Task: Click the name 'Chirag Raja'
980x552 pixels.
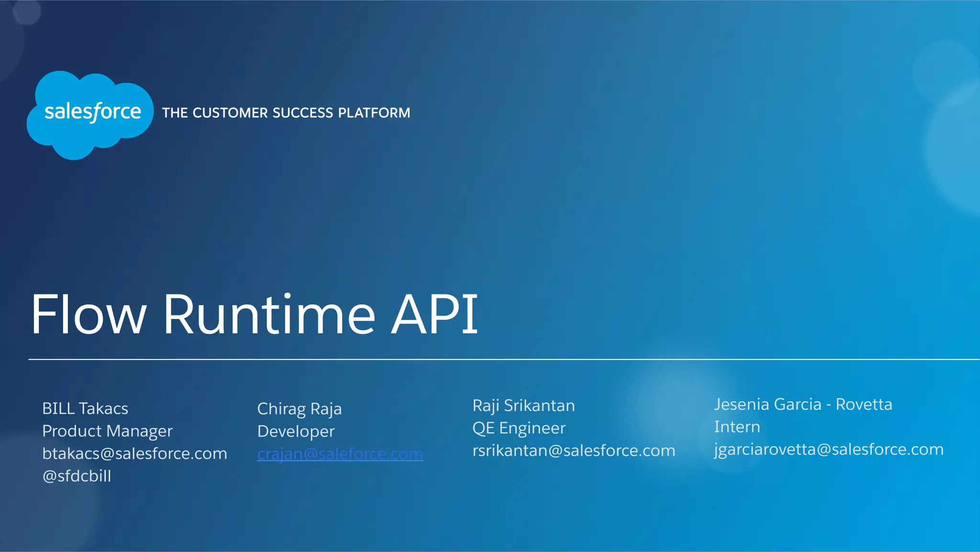Action: (300, 409)
